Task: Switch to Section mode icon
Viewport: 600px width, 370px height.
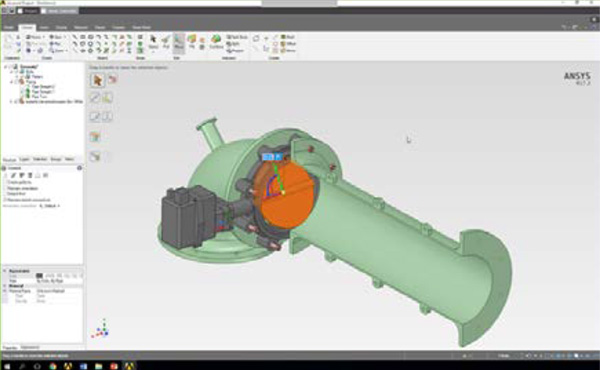Action: coord(140,44)
